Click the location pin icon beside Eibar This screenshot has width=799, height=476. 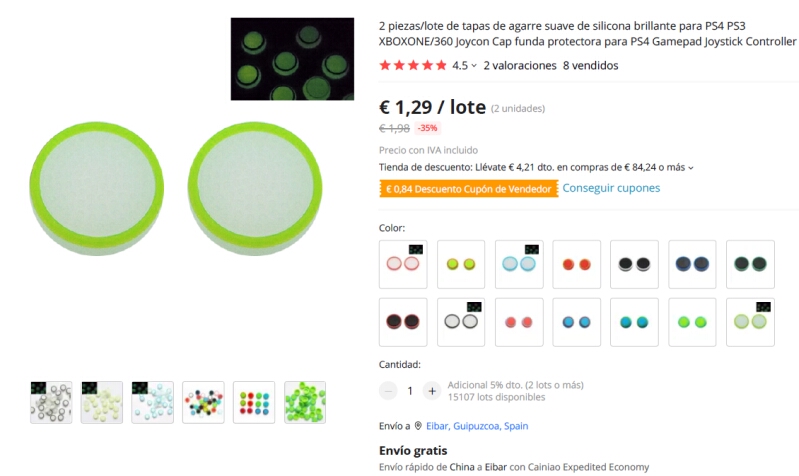point(418,426)
